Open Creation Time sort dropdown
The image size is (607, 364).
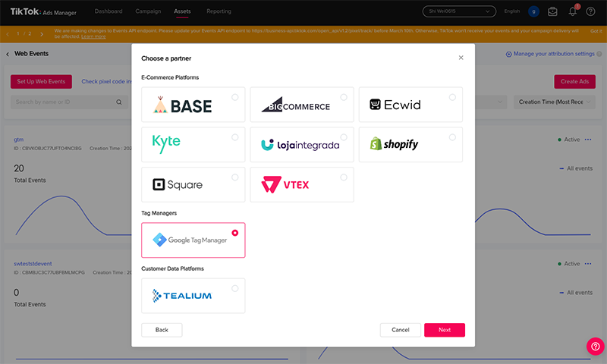[x=555, y=102]
